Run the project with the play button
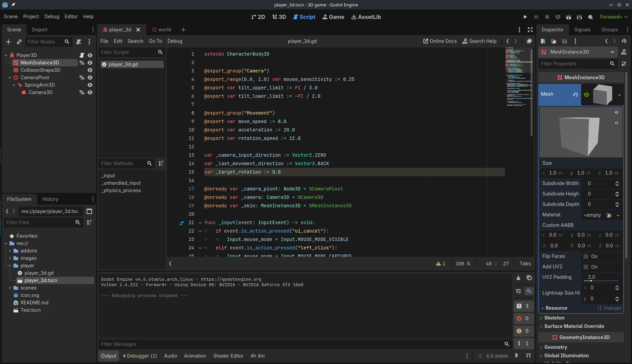Viewport: 632px width, 364px height. 525,17
